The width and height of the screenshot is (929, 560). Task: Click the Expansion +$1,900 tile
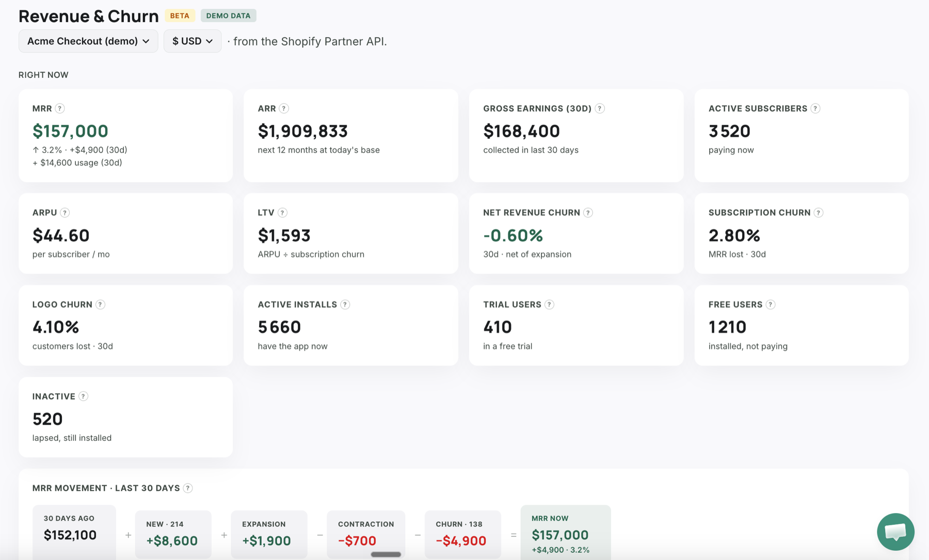269,534
